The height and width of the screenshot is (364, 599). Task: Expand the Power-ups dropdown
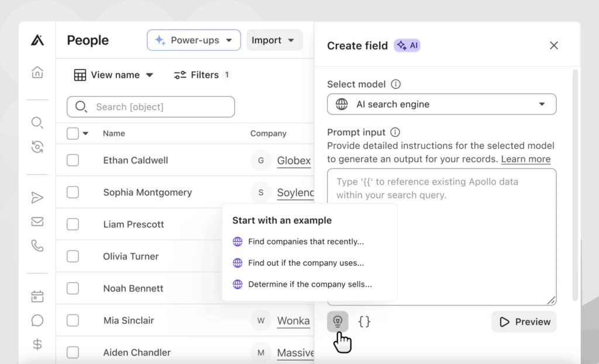(x=194, y=40)
